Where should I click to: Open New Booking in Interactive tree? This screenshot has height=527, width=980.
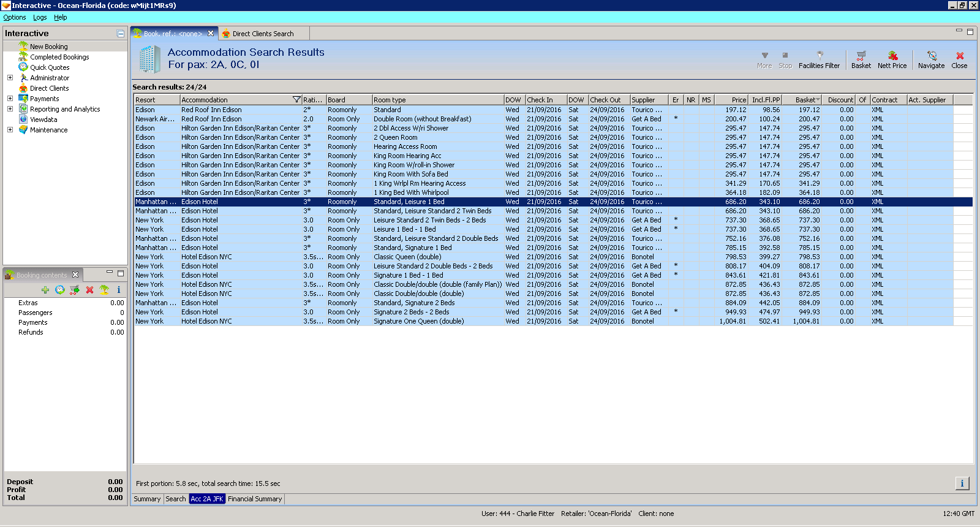[49, 47]
